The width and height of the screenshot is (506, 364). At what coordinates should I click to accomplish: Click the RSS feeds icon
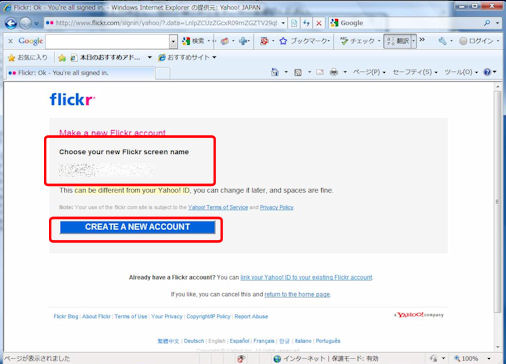click(298, 72)
